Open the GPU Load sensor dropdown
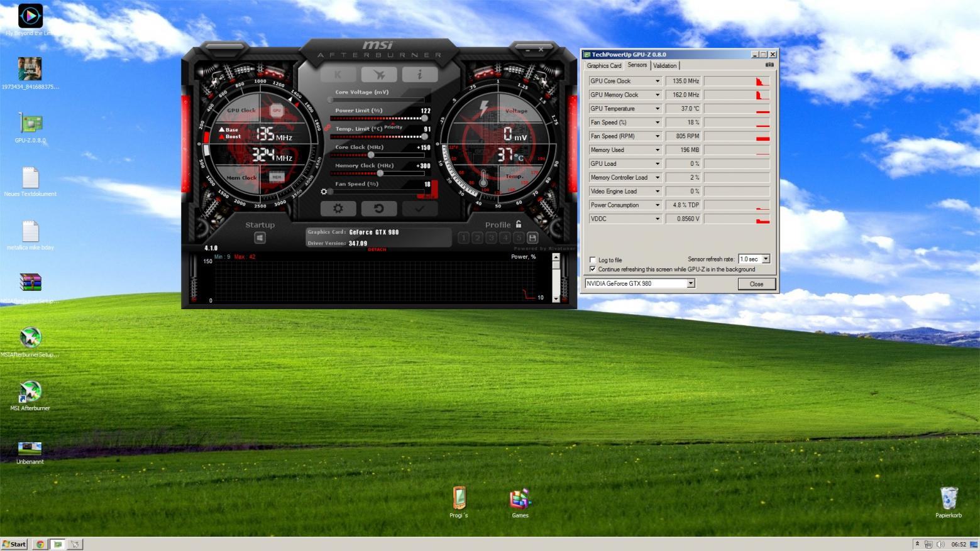 coord(658,164)
